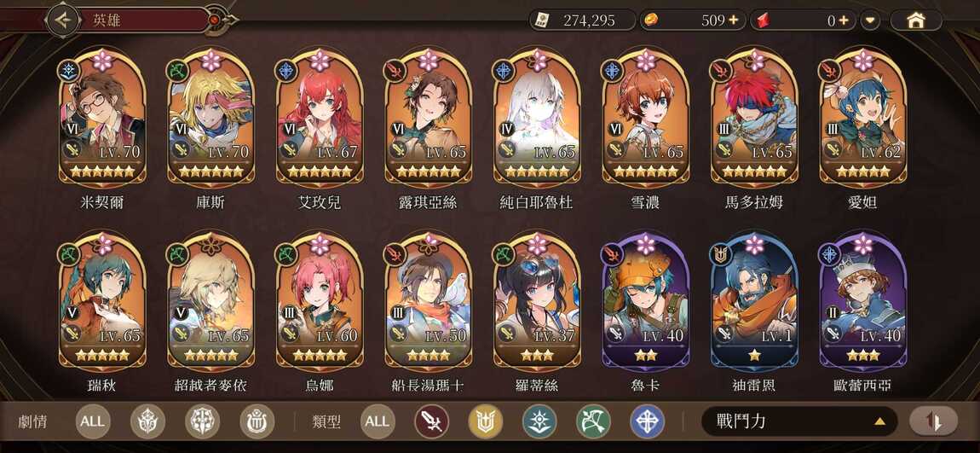Open hero card 米契爾
980x453 pixels.
(102, 119)
